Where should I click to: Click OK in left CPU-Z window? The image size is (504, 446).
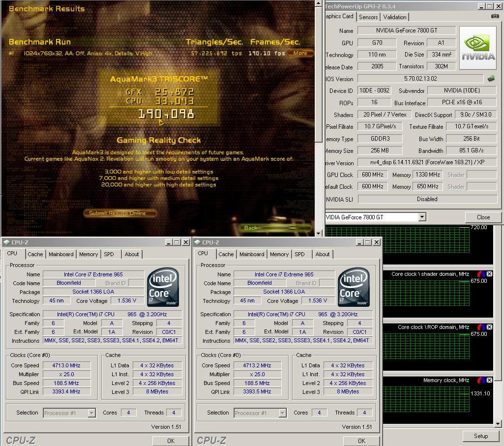coord(171,441)
